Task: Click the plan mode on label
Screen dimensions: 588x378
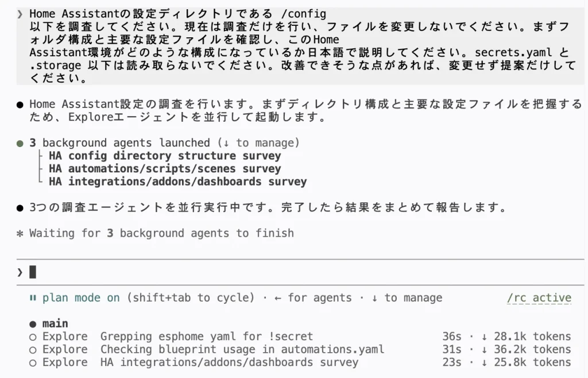Action: [x=81, y=298]
